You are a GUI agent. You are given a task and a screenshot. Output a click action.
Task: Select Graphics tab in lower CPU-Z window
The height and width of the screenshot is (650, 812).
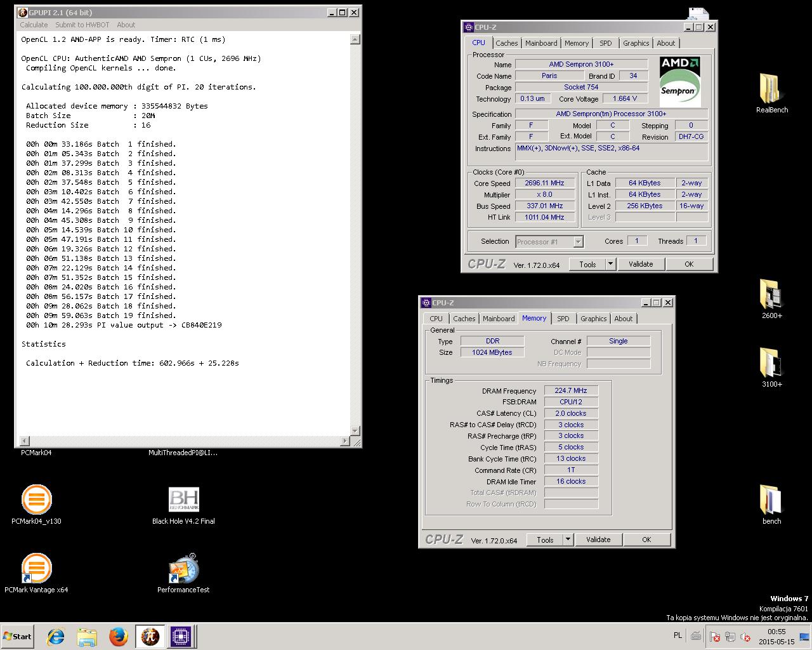(x=593, y=319)
